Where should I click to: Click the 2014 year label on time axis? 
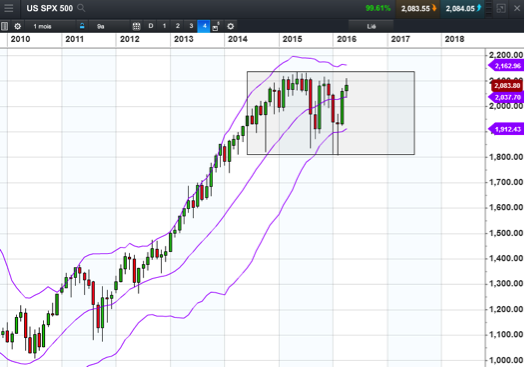pos(238,39)
